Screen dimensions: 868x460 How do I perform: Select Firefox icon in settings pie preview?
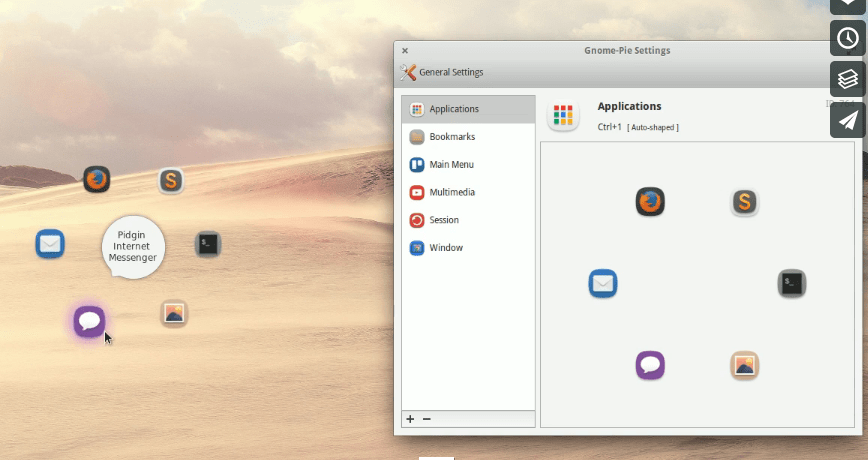(650, 201)
